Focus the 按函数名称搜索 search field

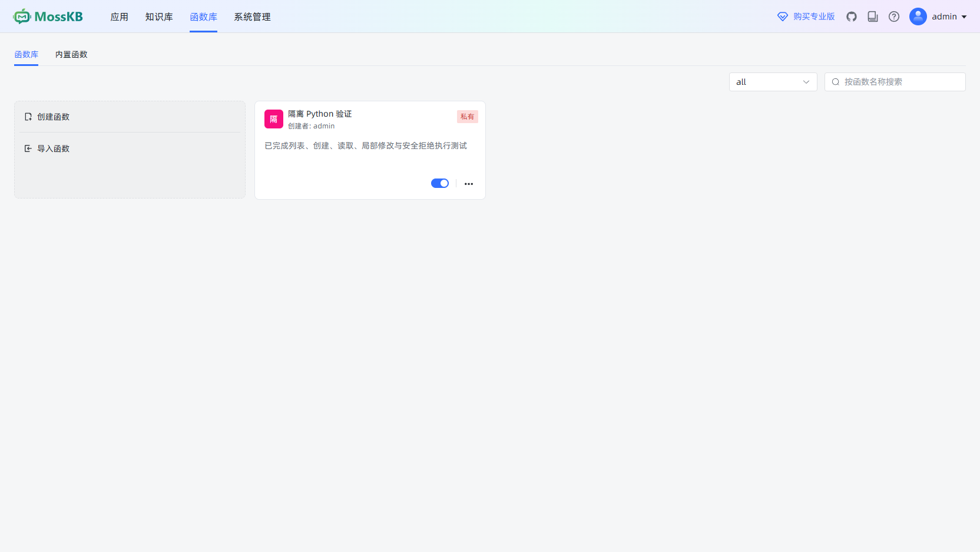[895, 82]
